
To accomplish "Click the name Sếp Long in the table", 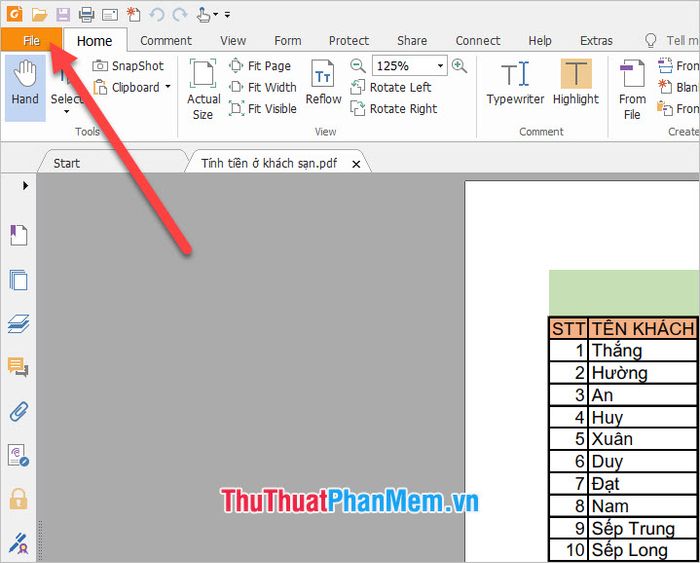I will pos(629,550).
